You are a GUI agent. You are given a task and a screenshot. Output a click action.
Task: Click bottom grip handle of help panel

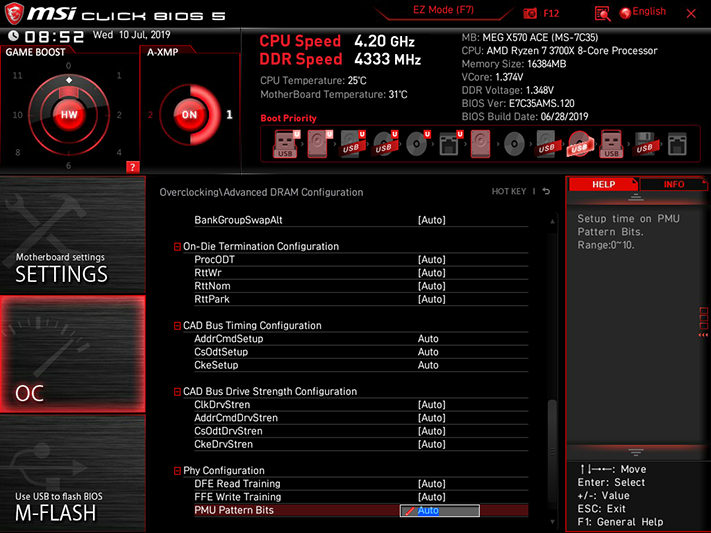(x=635, y=452)
